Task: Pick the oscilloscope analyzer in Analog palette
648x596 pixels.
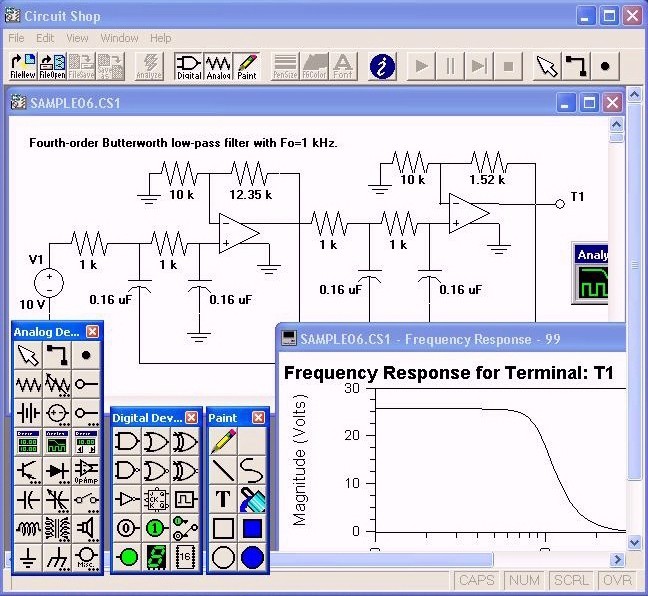Action: [x=57, y=442]
